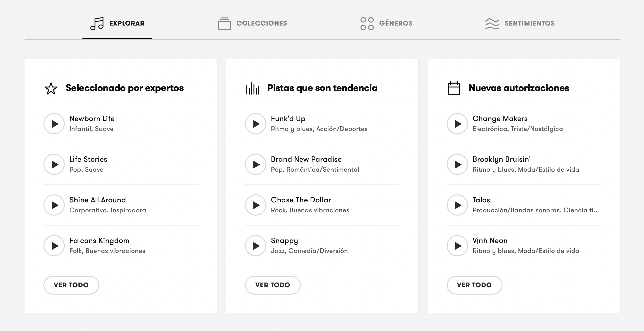Click 'Jazz, Comedia/Diversión' tags
The height and width of the screenshot is (331, 644).
309,251
